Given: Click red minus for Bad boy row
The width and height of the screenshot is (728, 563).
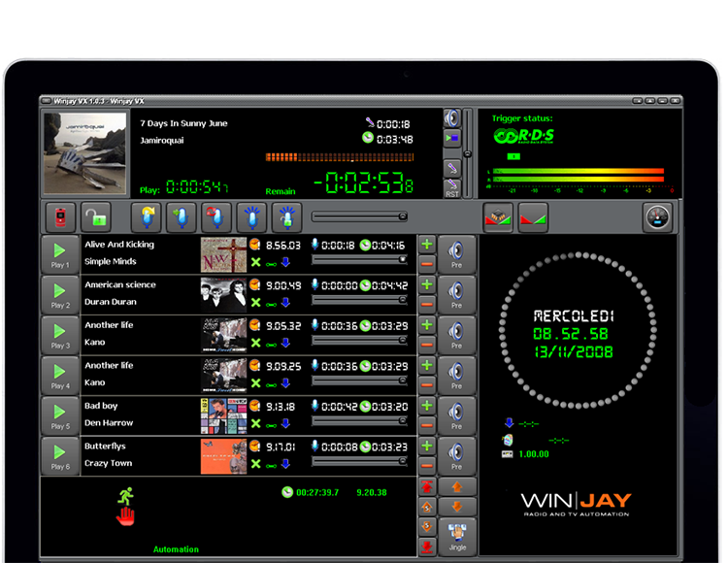Looking at the screenshot, I should coord(427,425).
